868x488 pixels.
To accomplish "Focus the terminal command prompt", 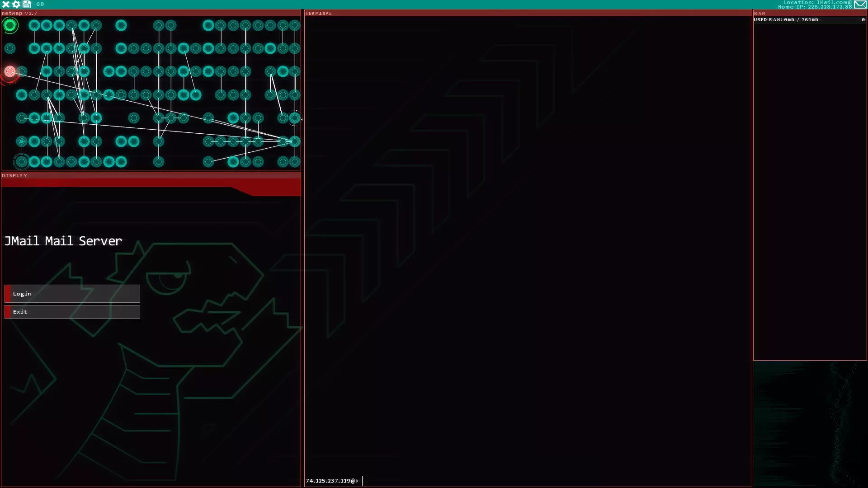I will 452,481.
